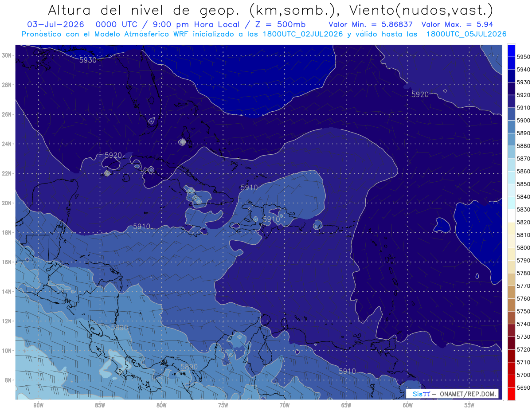Click the '26N' latitude axis label
This screenshot has height=411, width=532.
point(7,114)
